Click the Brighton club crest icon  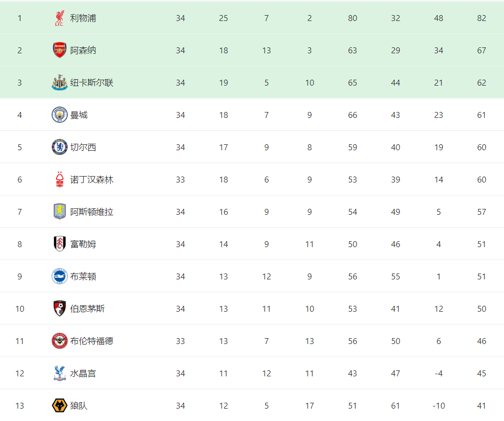tap(60, 276)
